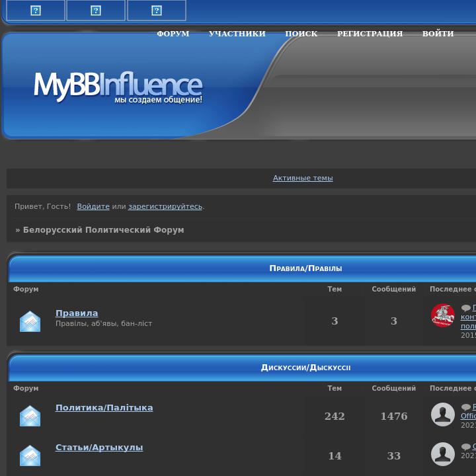Click the message count 1476

coord(394,416)
